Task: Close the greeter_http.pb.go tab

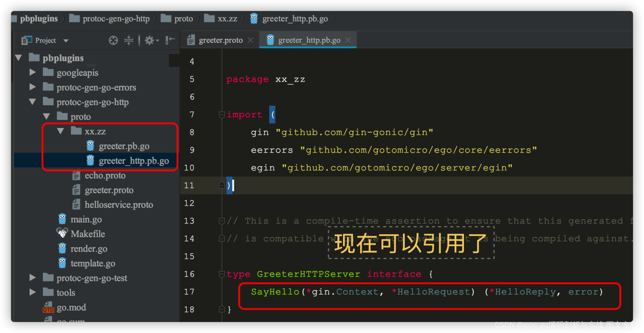Action: (x=348, y=40)
